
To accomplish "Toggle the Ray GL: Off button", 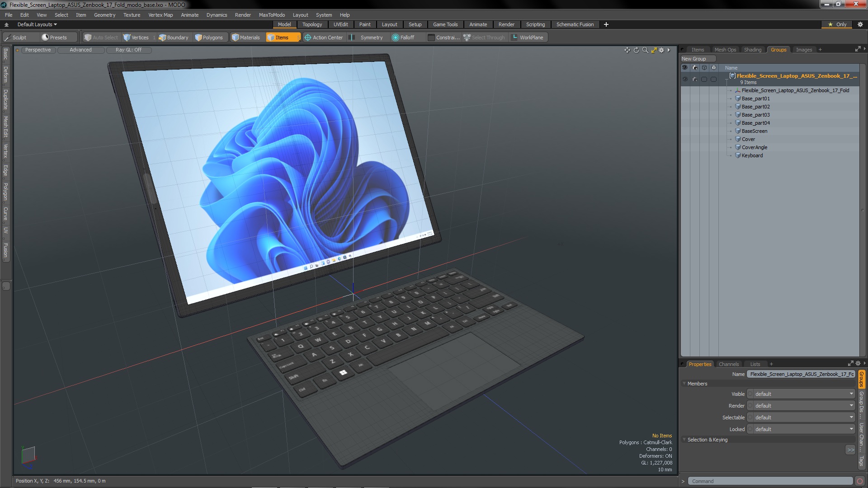I will point(128,50).
